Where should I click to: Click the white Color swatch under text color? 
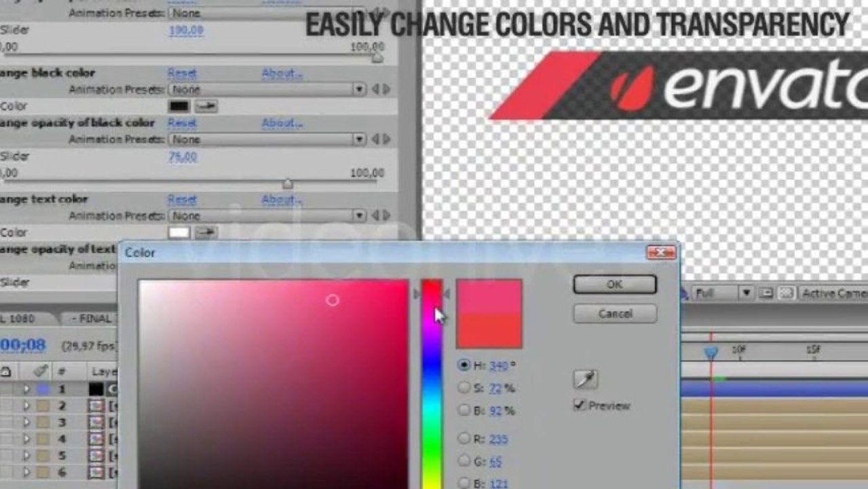(x=179, y=233)
